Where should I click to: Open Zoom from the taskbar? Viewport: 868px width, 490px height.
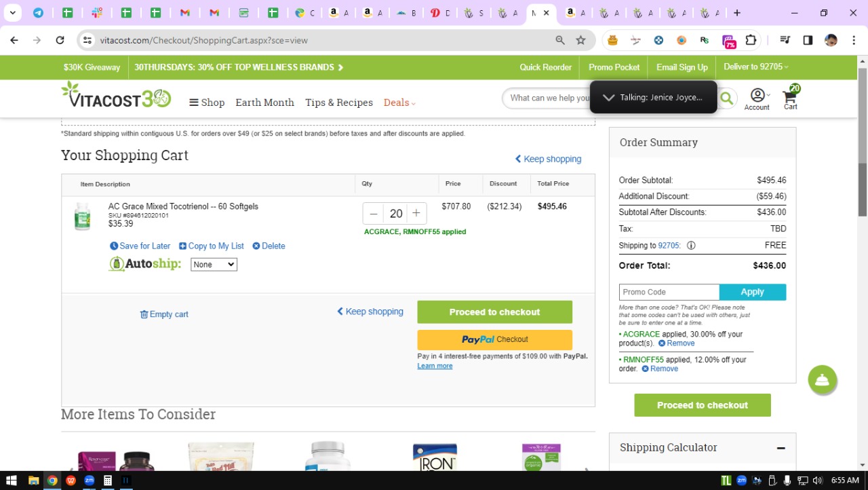(89, 480)
